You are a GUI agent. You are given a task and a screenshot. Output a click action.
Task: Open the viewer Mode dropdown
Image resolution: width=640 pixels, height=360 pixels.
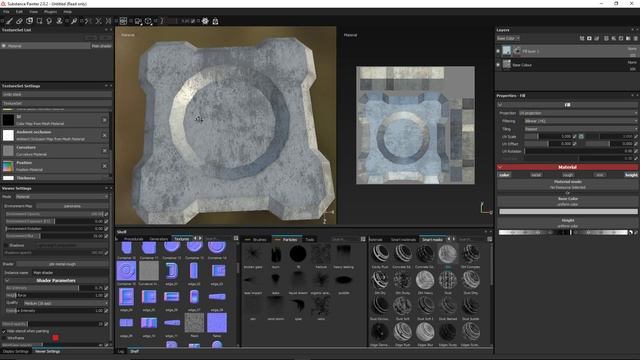coord(62,197)
